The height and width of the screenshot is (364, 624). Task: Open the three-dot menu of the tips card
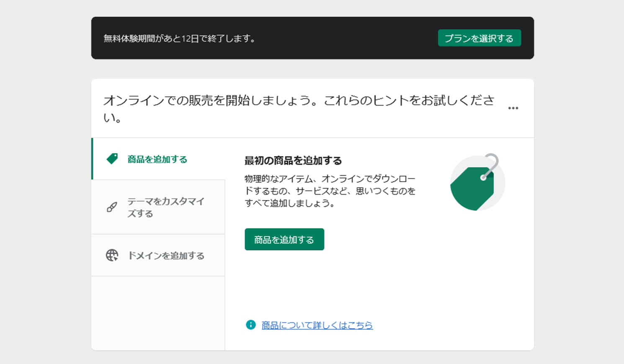point(513,108)
